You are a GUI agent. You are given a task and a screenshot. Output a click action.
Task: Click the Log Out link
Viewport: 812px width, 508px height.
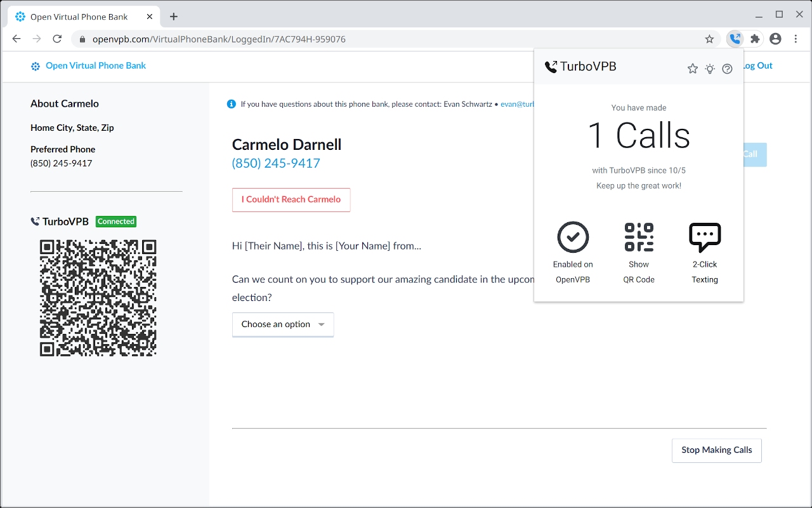point(758,65)
